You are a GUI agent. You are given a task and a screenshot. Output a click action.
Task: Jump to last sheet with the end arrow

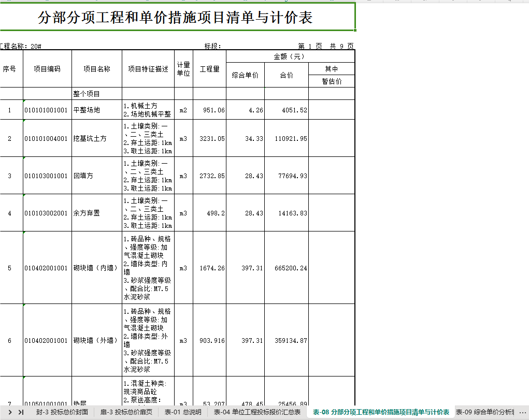[x=21, y=412]
